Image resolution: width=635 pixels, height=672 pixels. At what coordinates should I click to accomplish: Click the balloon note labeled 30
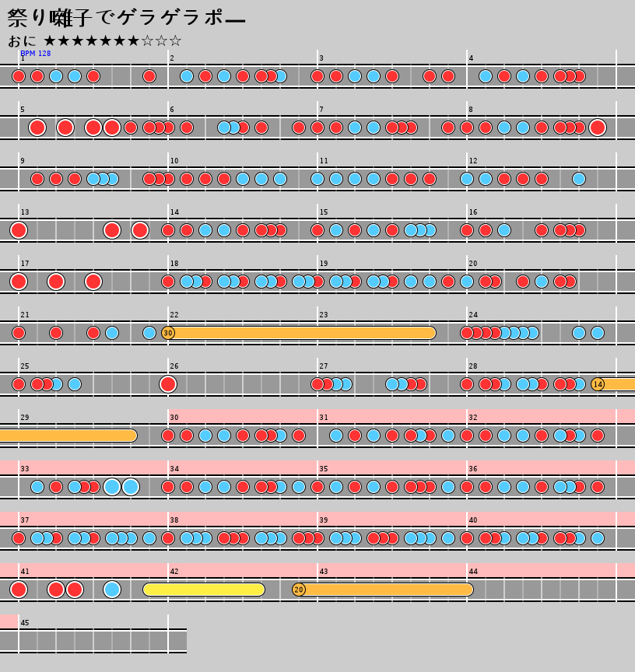[x=168, y=333]
